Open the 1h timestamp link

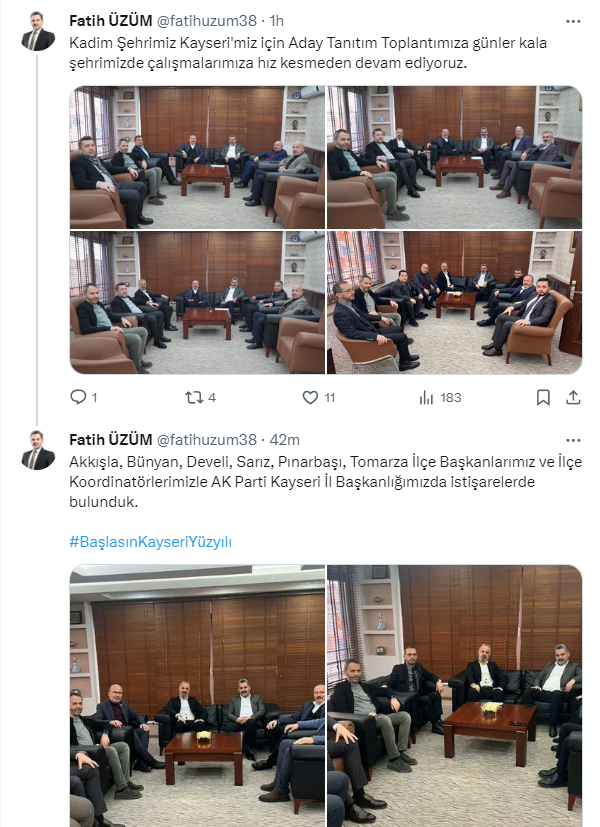point(277,21)
